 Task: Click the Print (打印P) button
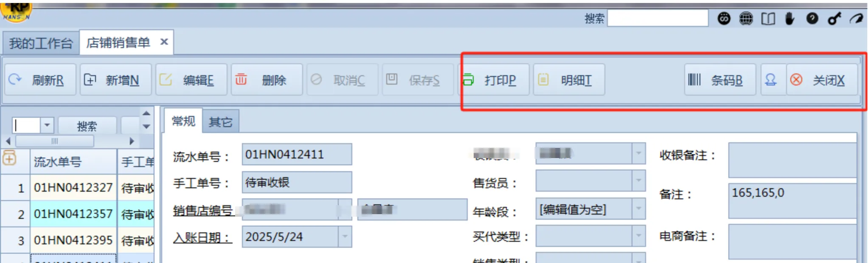click(x=495, y=80)
